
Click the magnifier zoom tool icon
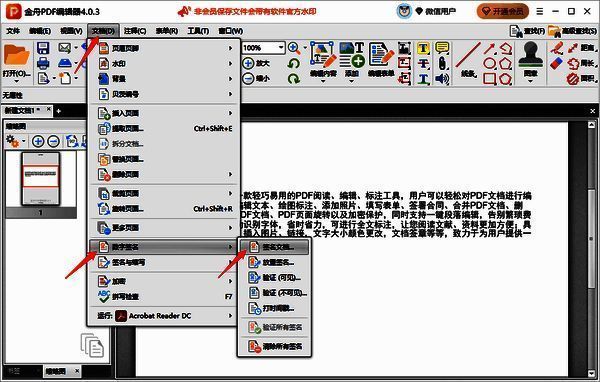coord(294,48)
